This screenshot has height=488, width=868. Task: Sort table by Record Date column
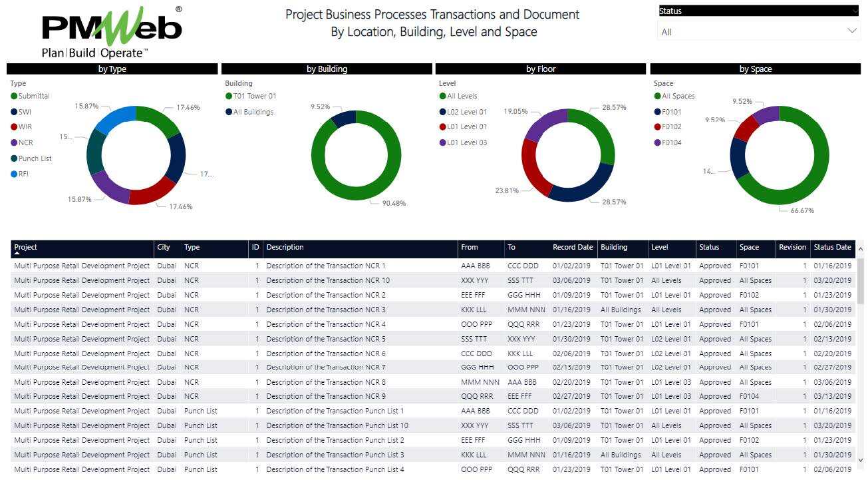pos(573,247)
